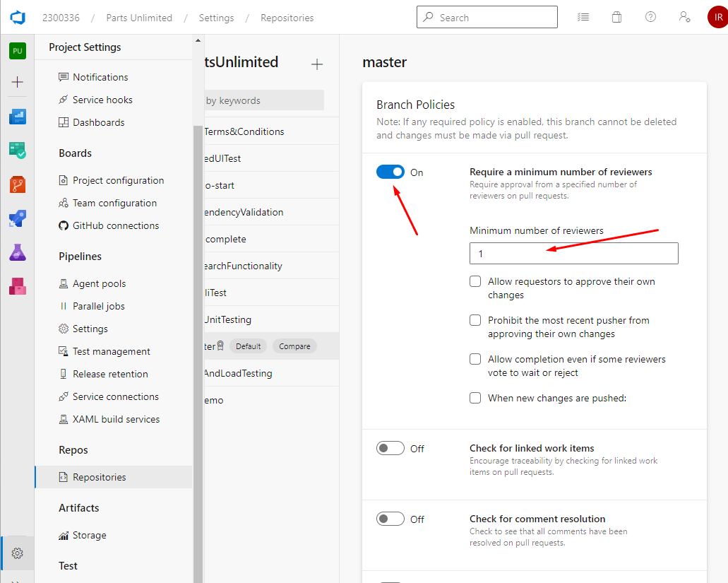Click the Compare badge on master branch
The height and width of the screenshot is (583, 728).
(295, 346)
